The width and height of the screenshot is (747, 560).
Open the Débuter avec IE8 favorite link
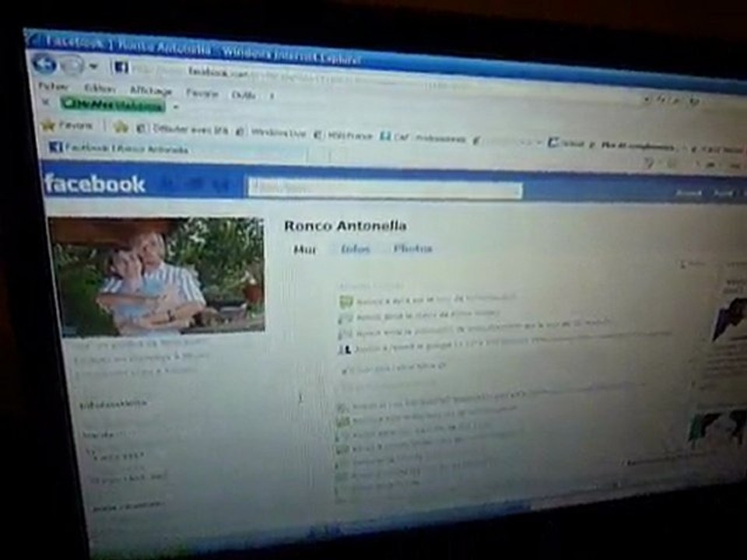(x=183, y=130)
